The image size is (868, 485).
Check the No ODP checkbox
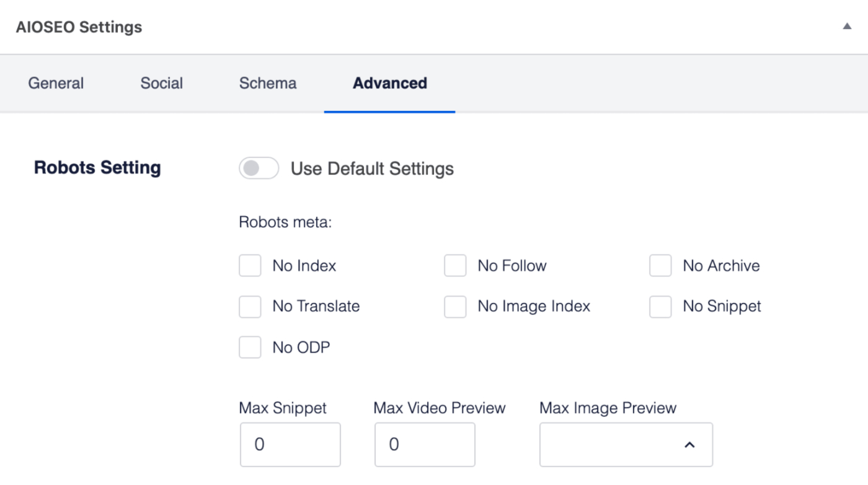click(x=250, y=347)
